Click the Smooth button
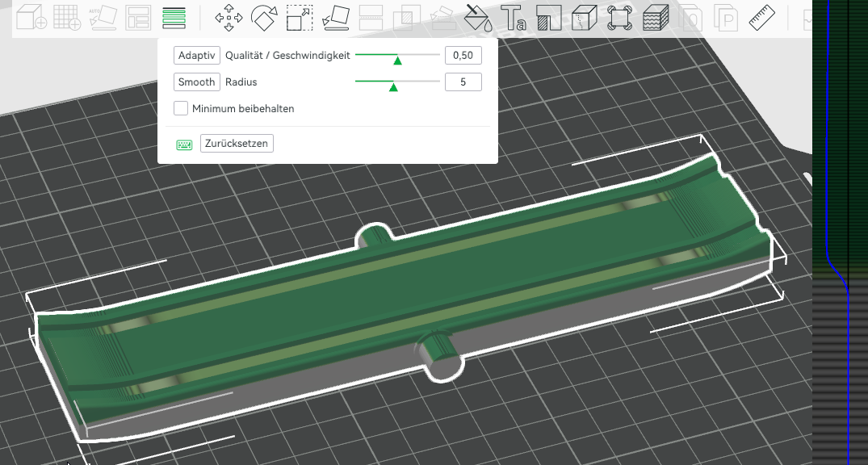Image resolution: width=868 pixels, height=465 pixels. [x=196, y=82]
